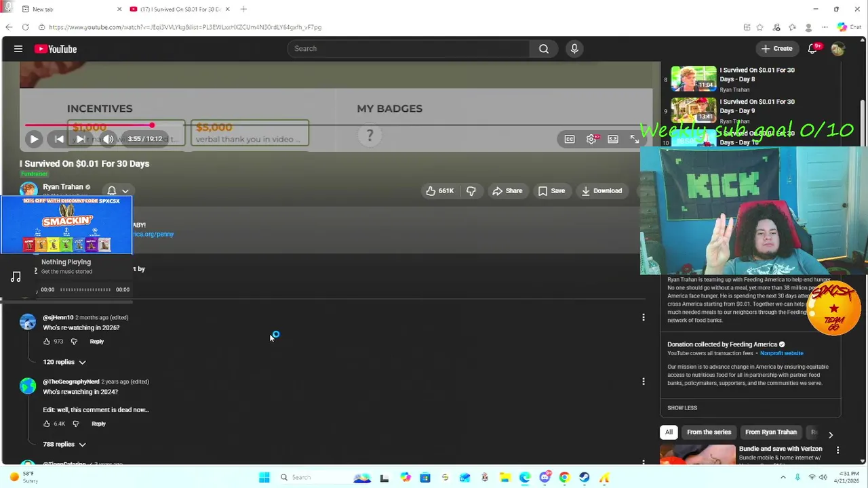The width and height of the screenshot is (868, 488).
Task: Mute the video volume
Action: [108, 139]
